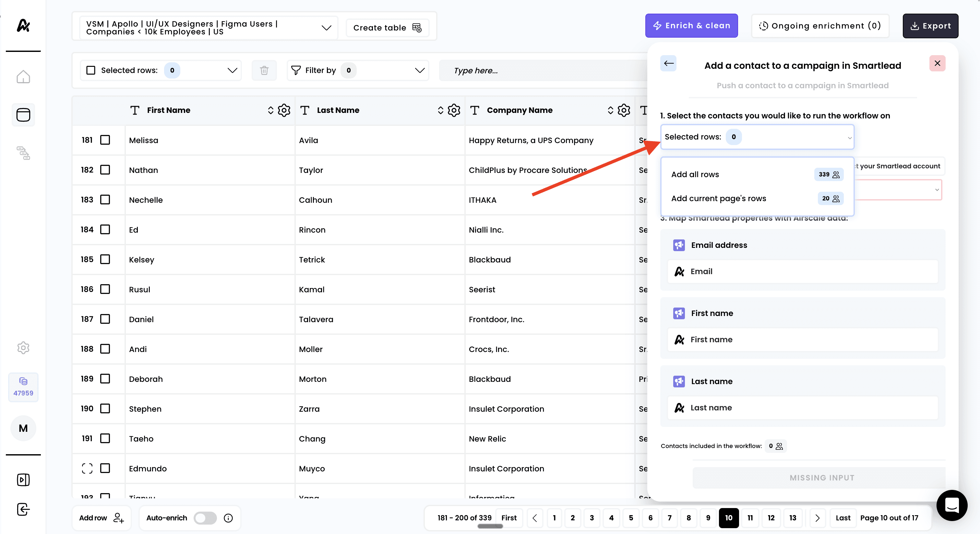The width and height of the screenshot is (980, 534).
Task: Open First Name column settings gear
Action: tap(284, 110)
